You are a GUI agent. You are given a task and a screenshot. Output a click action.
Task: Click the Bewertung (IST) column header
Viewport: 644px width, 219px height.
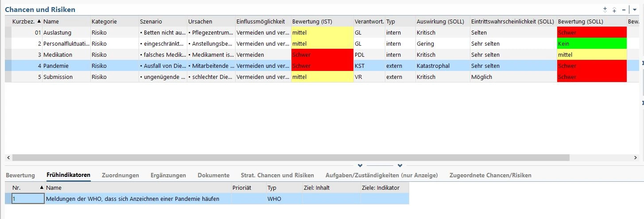click(322, 21)
